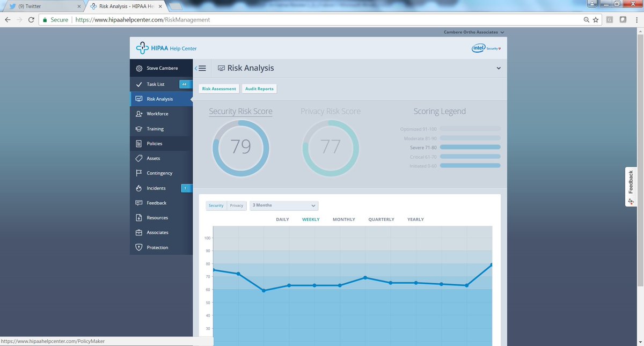Screen dimensions: 644x346
Task: Click the Risk Analysis sidebar icon
Action: 139,99
